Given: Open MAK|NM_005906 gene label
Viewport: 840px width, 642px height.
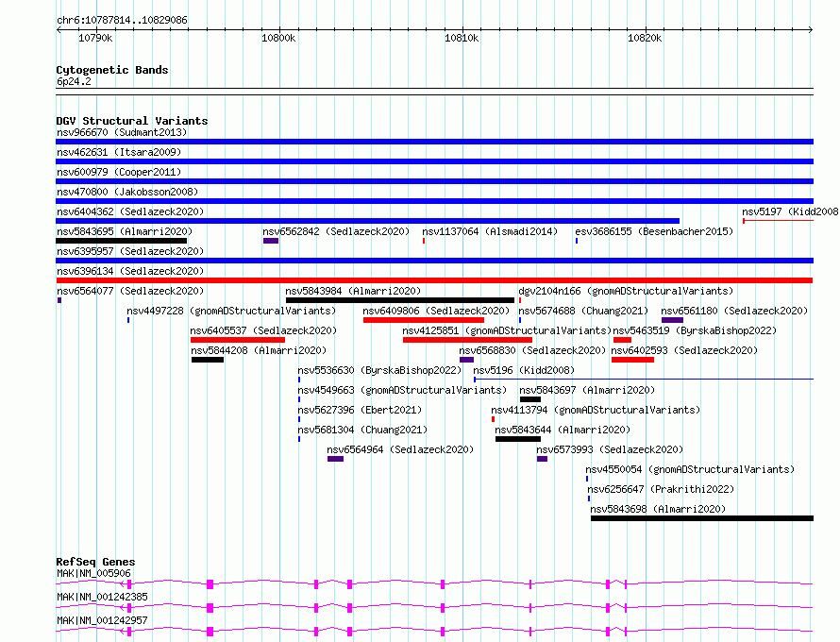Looking at the screenshot, I should (93, 573).
